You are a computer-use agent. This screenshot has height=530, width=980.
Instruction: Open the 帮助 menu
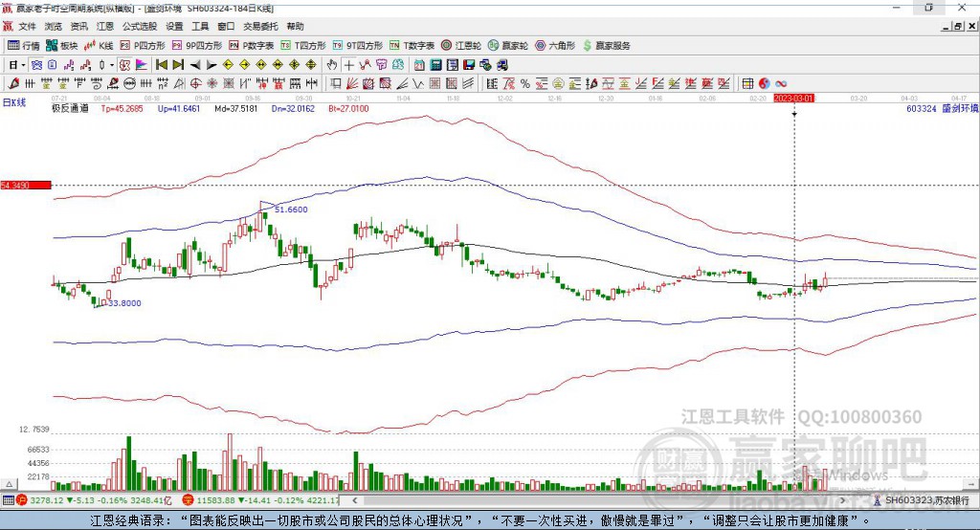[x=295, y=26]
